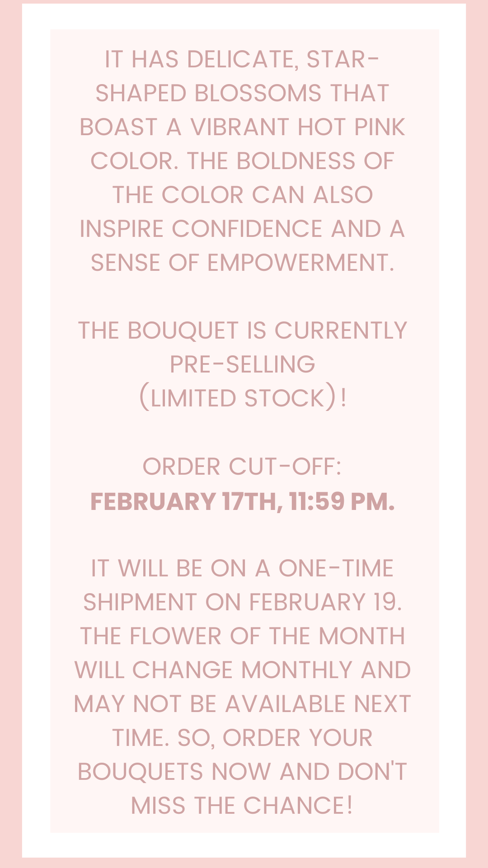Click the "SENSE OF EMPOWERMENT." line

point(243,263)
